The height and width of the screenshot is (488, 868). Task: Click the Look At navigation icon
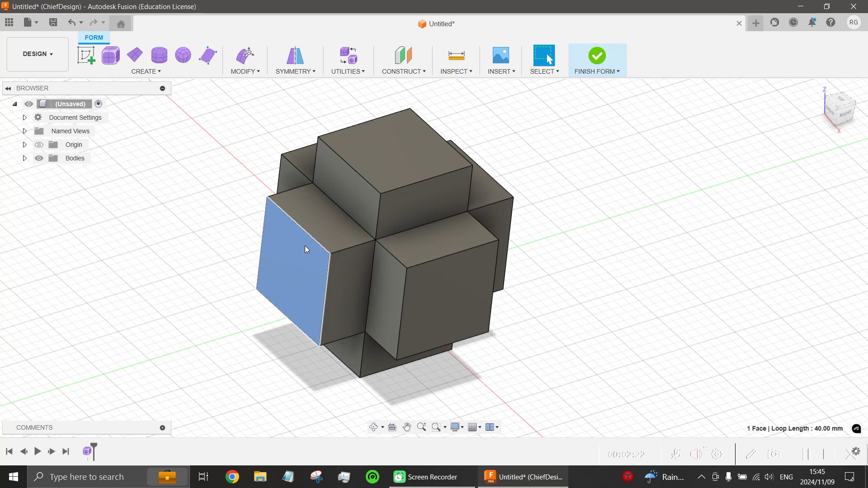point(392,427)
